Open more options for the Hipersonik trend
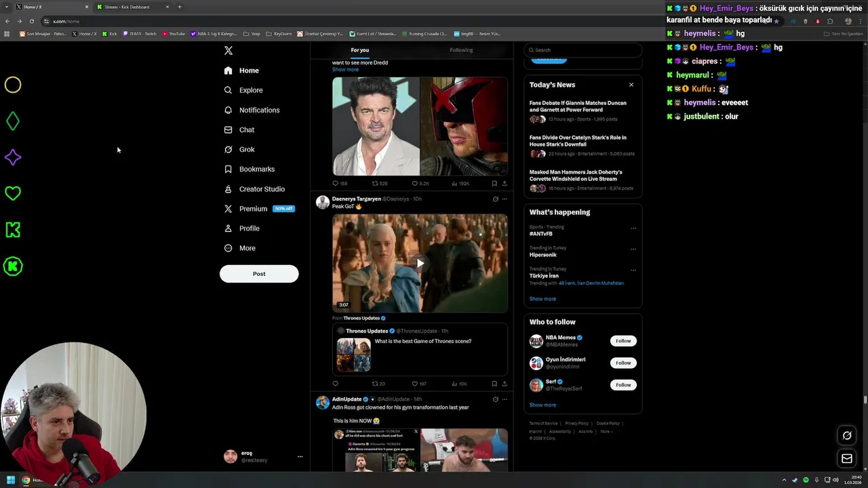The width and height of the screenshot is (868, 488). tap(633, 249)
